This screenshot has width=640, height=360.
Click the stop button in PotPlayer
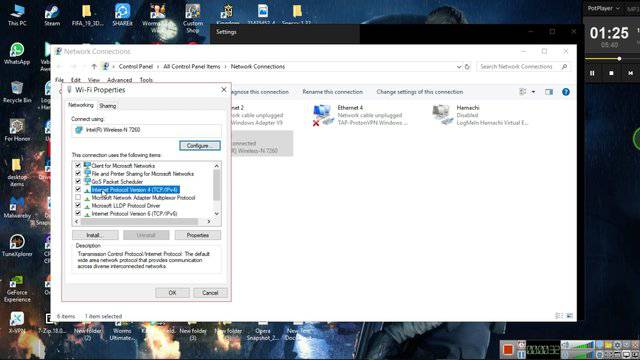click(611, 73)
